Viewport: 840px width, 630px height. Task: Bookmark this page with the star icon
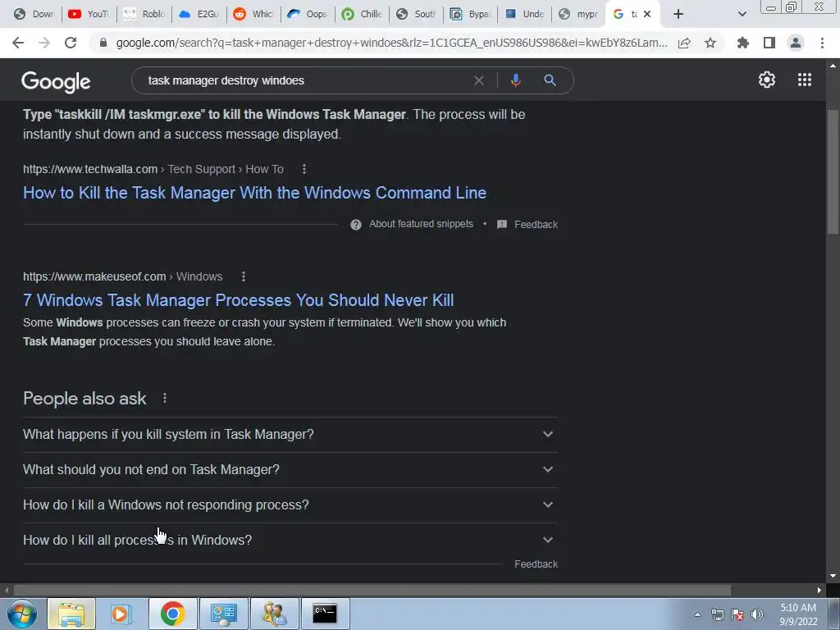710,43
